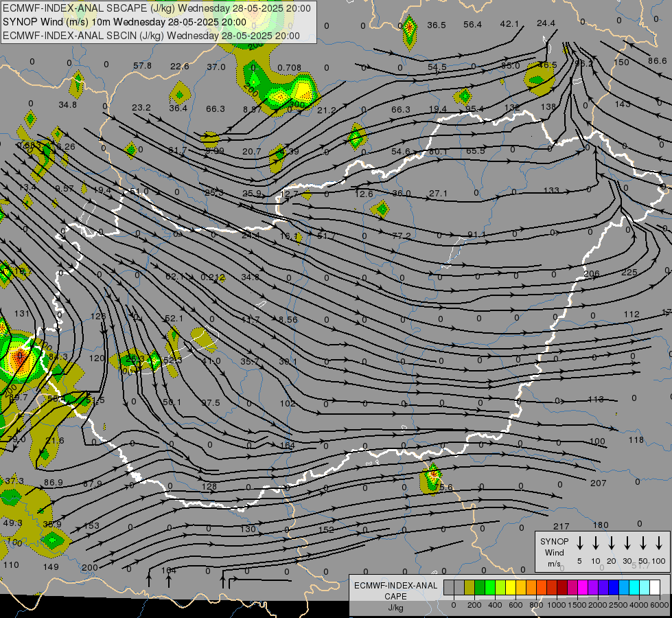Click the 225 value on the map
This screenshot has width=672, height=618.
point(629,273)
